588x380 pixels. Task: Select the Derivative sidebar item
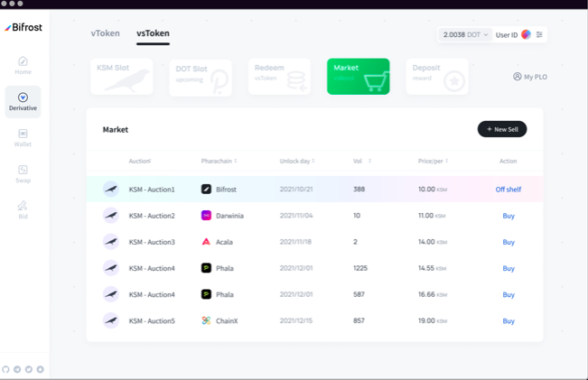[23, 102]
